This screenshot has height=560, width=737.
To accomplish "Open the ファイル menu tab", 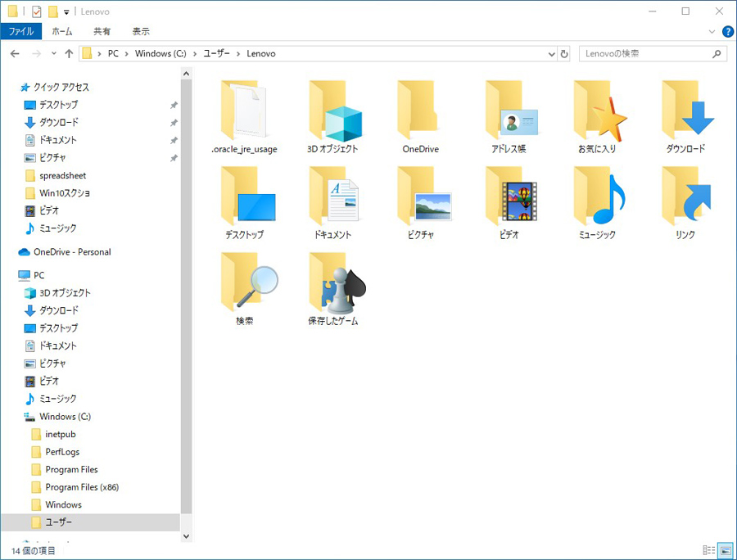I will tap(21, 31).
